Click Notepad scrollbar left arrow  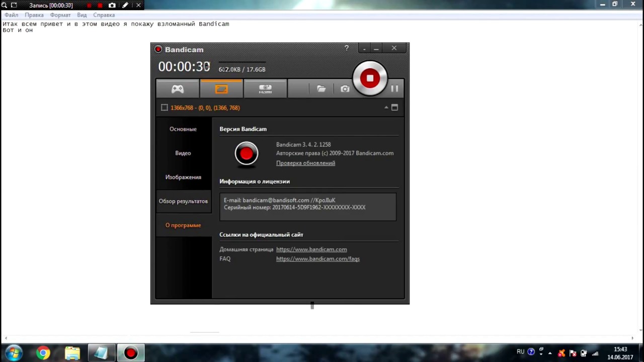click(5, 338)
